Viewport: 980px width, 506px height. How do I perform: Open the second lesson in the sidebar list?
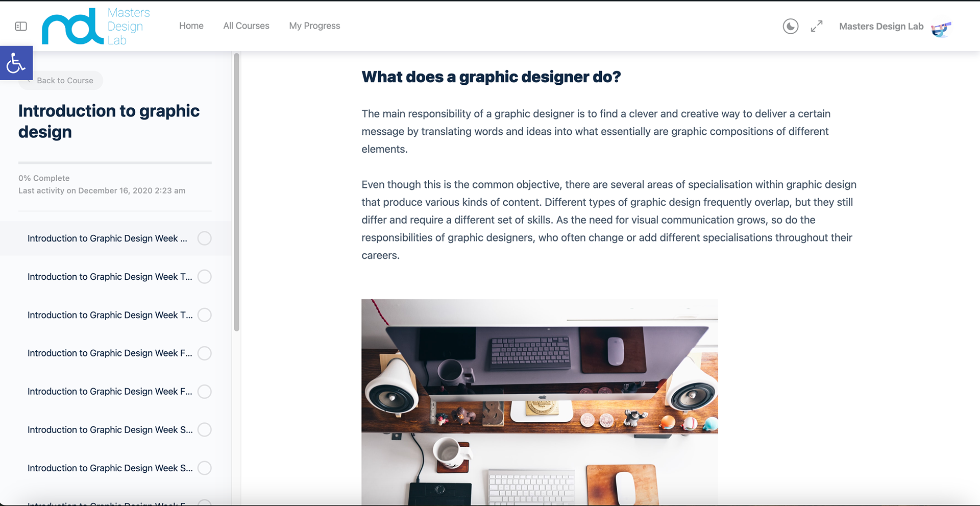(x=110, y=277)
